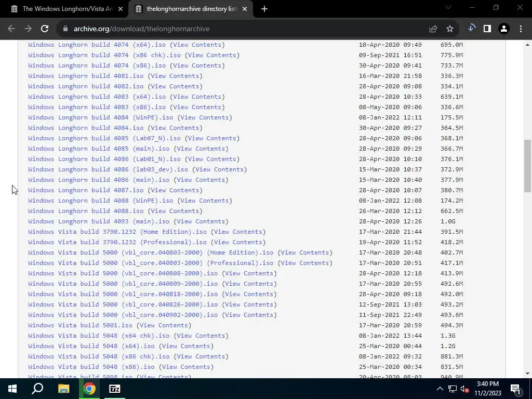
Task: Open the Chrome profile avatar
Action: [504, 29]
